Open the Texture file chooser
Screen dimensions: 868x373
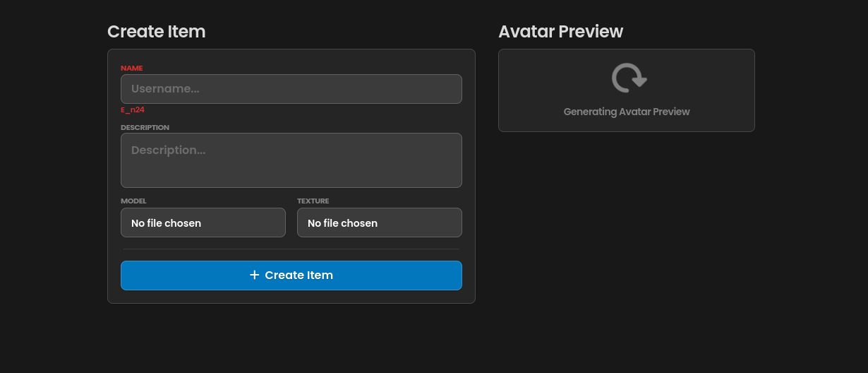click(x=379, y=223)
